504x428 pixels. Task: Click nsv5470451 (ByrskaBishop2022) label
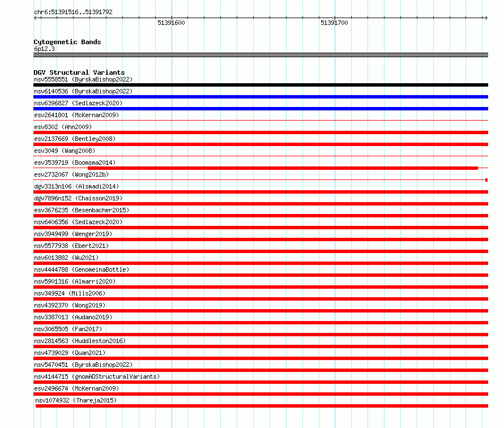click(x=83, y=365)
